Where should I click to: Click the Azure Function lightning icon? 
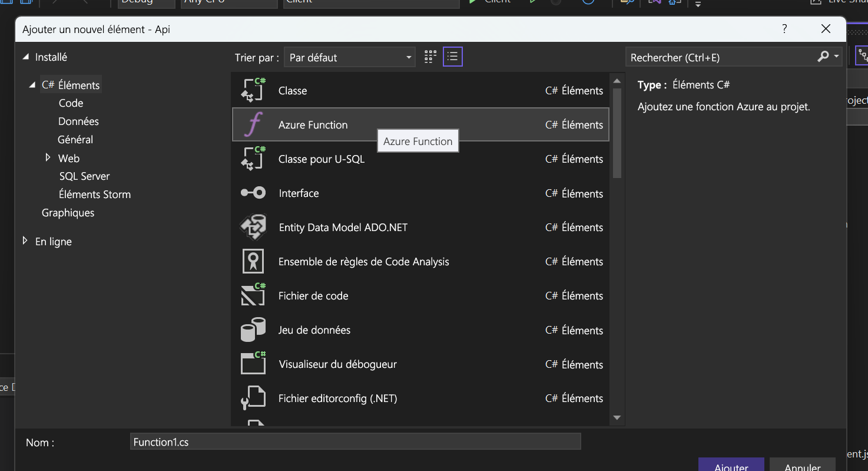coord(254,124)
